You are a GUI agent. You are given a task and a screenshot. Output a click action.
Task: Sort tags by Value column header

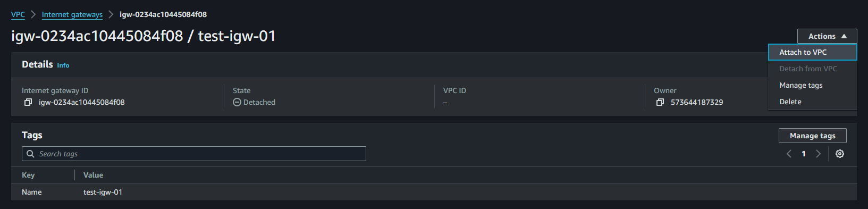pyautogui.click(x=93, y=175)
